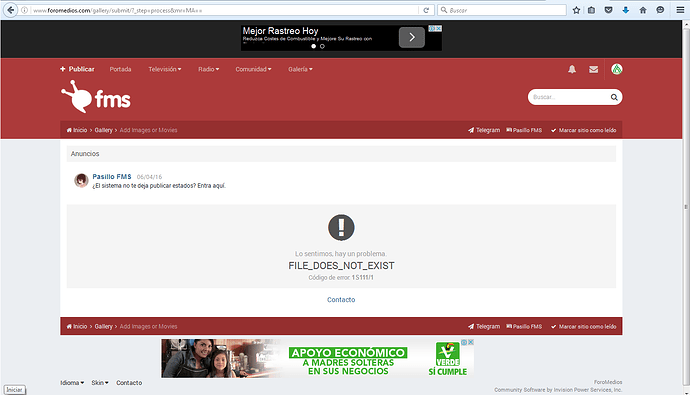Focus the browser Buscar search box

[x=502, y=10]
